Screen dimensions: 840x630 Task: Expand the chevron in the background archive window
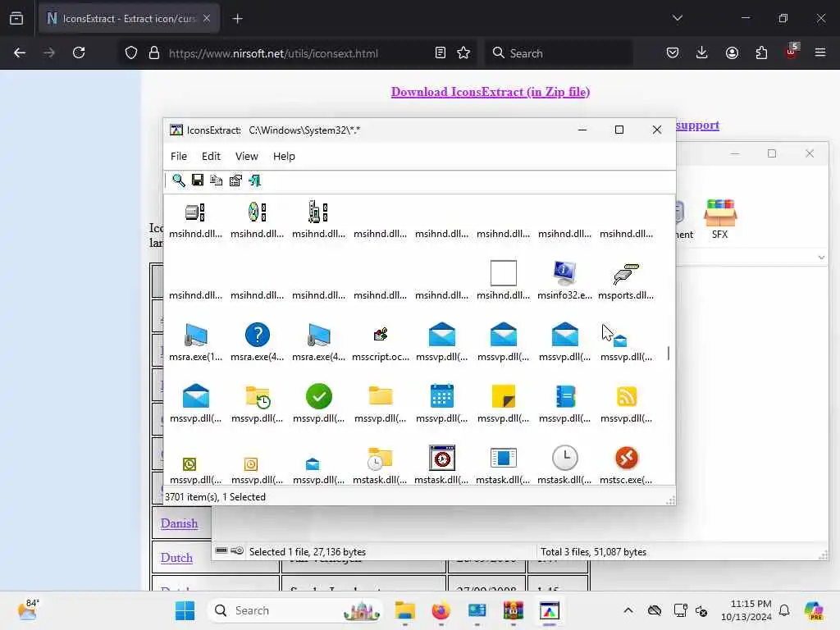(821, 258)
